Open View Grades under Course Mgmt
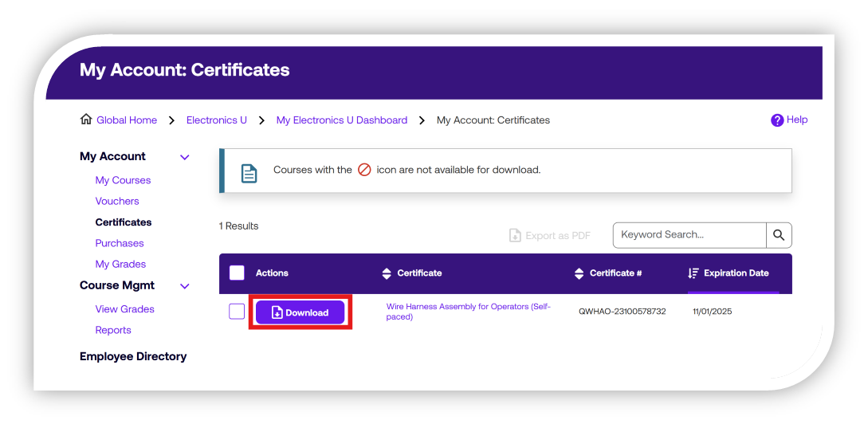Viewport: 868px width, 424px height. 124,309
